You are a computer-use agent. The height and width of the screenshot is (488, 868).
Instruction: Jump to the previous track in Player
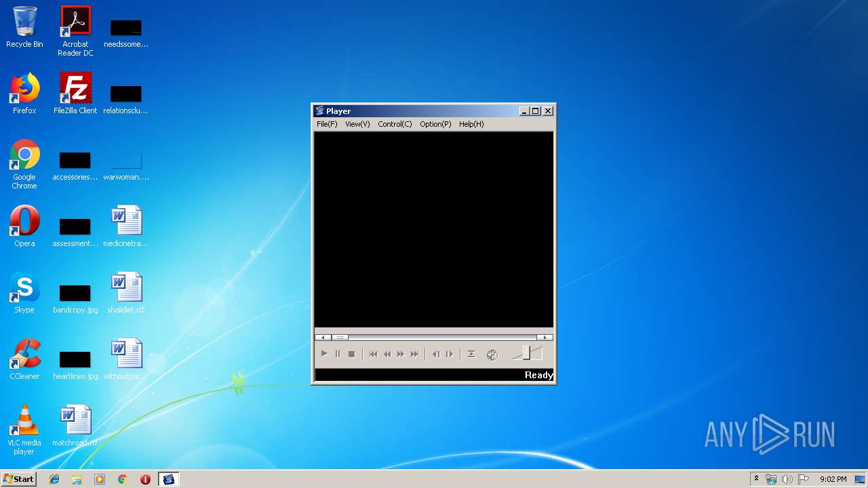click(x=373, y=354)
